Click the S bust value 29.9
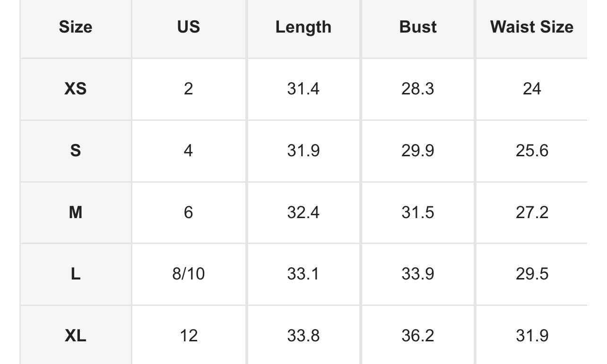The image size is (607, 364). point(418,151)
